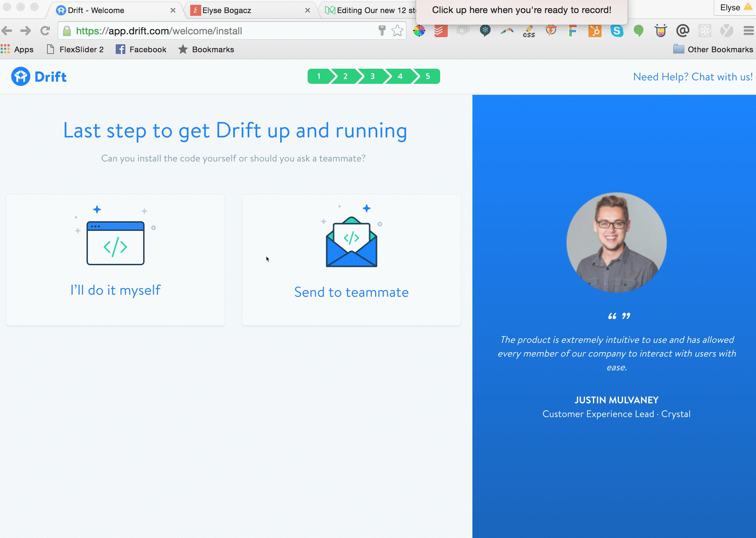The height and width of the screenshot is (538, 756).
Task: Switch to the Elyse Bogacz tab
Action: click(227, 10)
